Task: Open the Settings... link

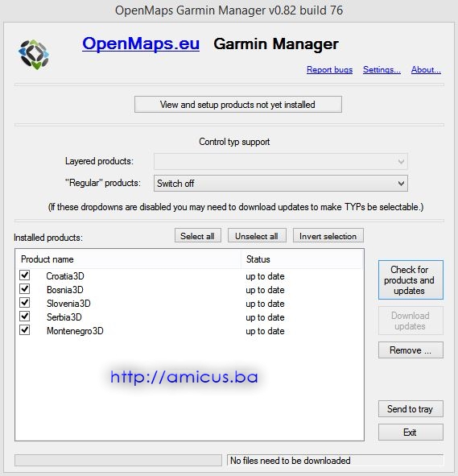Action: (382, 70)
